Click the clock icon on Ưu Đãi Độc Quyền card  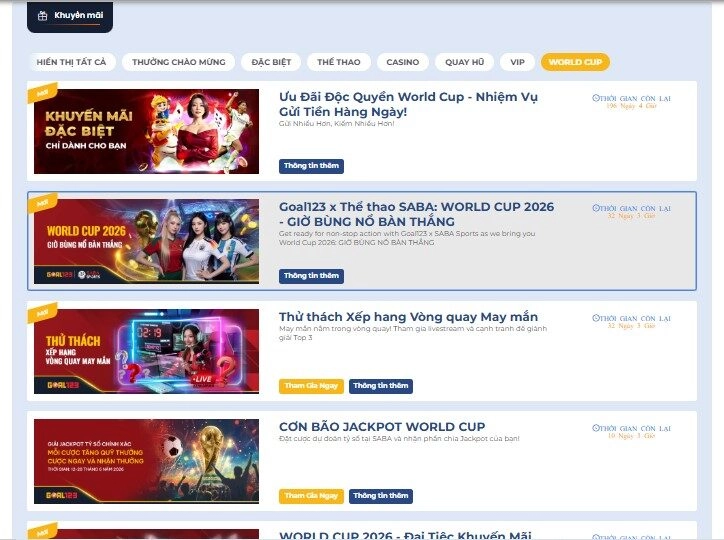point(596,98)
